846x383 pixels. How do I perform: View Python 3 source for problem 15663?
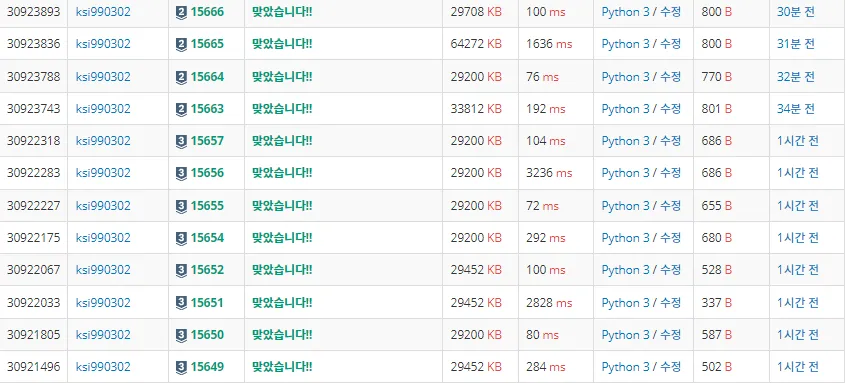pos(625,109)
